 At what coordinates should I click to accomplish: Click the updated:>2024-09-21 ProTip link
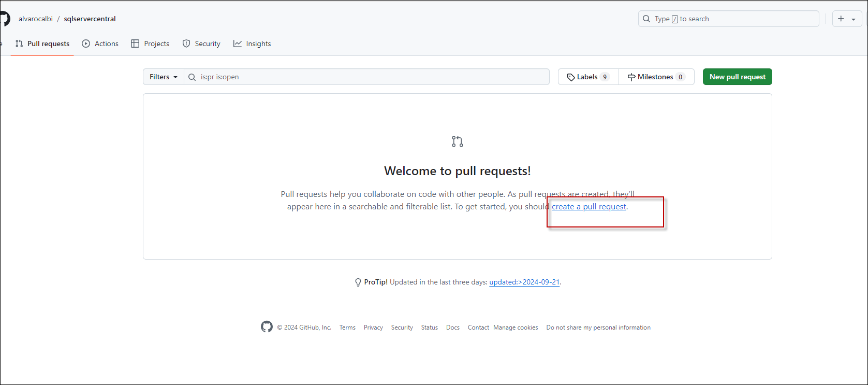click(524, 282)
